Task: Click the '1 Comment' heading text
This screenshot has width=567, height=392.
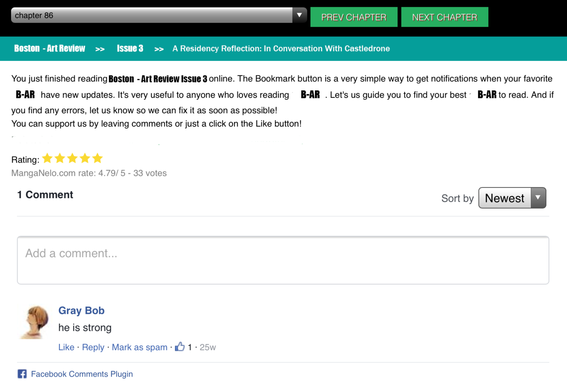Action: (45, 195)
